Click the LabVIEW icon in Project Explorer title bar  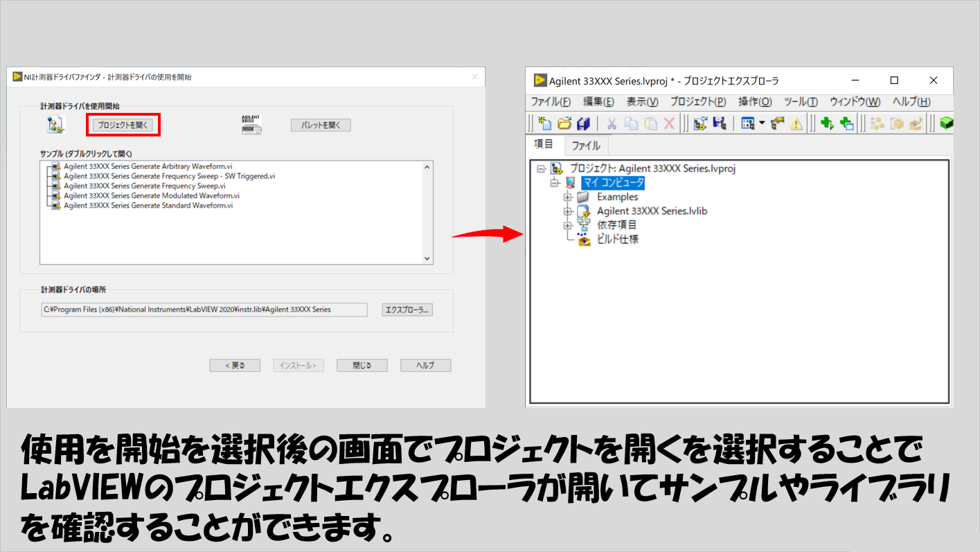540,80
